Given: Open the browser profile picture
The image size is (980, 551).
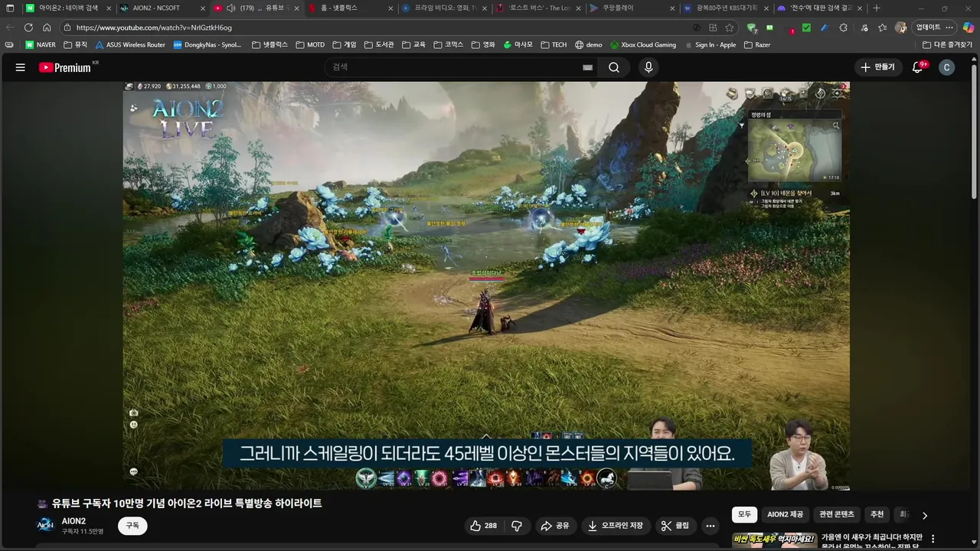Looking at the screenshot, I should point(901,27).
